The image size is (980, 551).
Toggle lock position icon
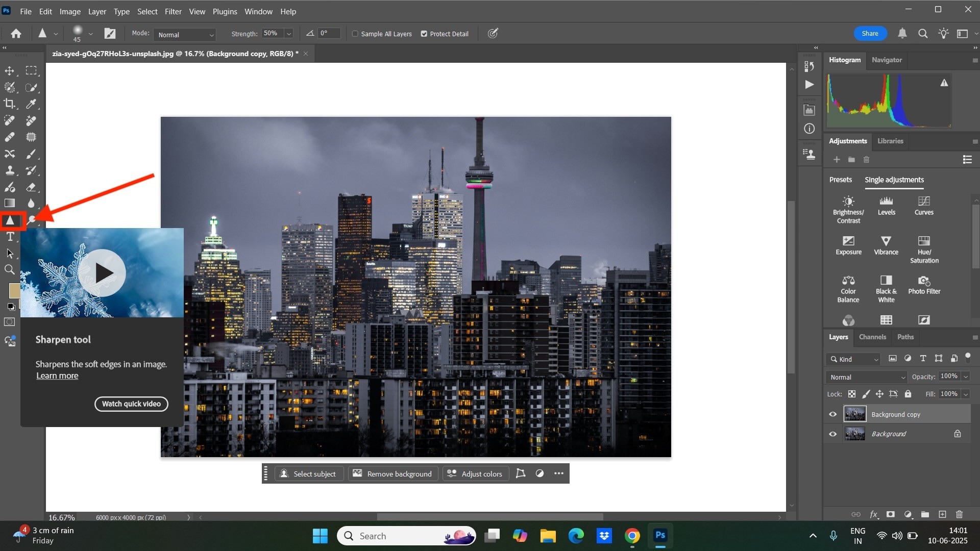[879, 394]
